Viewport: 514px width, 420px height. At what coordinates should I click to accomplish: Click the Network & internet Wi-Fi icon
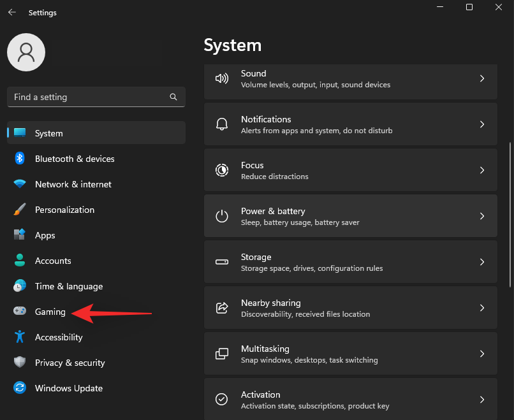click(x=19, y=184)
